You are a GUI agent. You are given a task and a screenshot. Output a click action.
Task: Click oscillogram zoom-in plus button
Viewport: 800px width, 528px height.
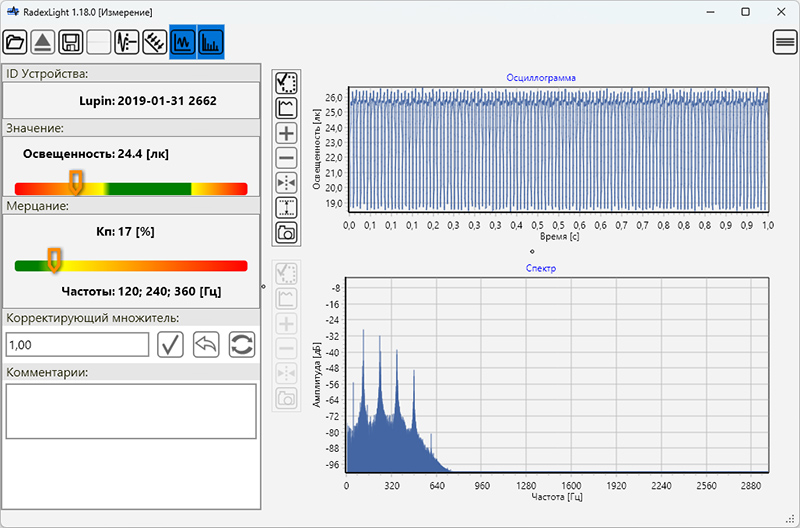[286, 133]
